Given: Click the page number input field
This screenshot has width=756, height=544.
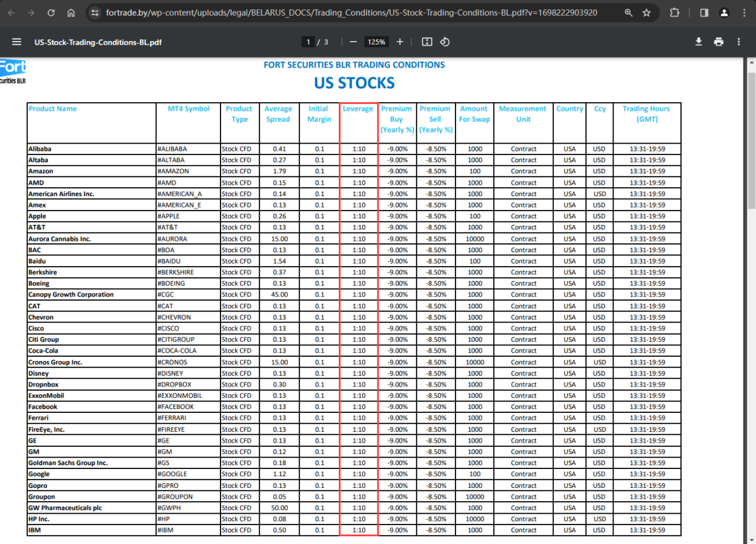Looking at the screenshot, I should coord(308,42).
